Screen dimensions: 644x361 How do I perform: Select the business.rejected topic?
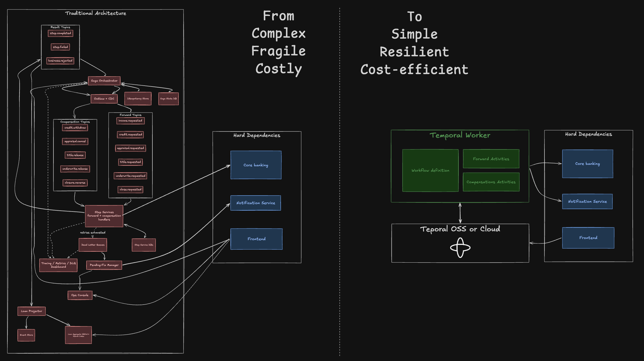[60, 61]
